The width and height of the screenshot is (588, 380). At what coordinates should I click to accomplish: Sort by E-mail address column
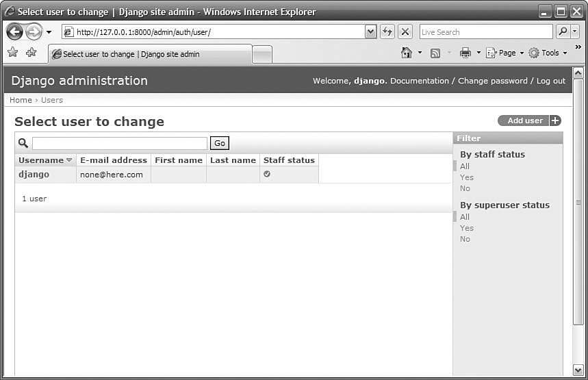(113, 160)
